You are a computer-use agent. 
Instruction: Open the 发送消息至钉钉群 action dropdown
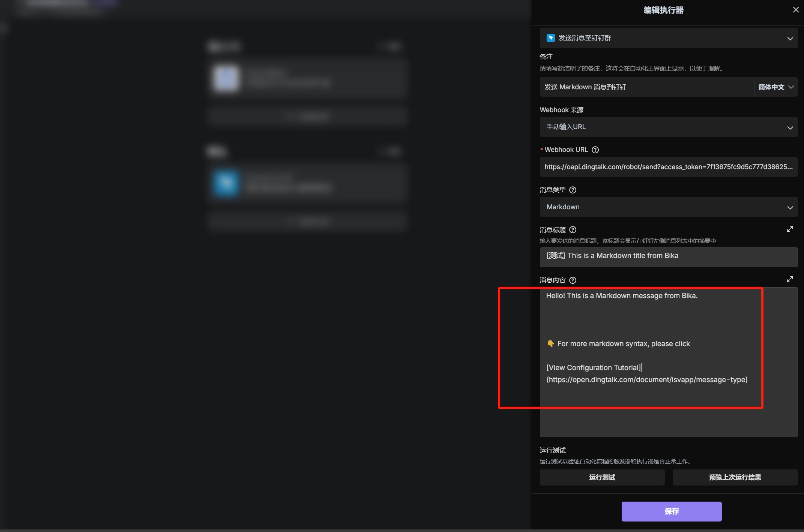669,38
